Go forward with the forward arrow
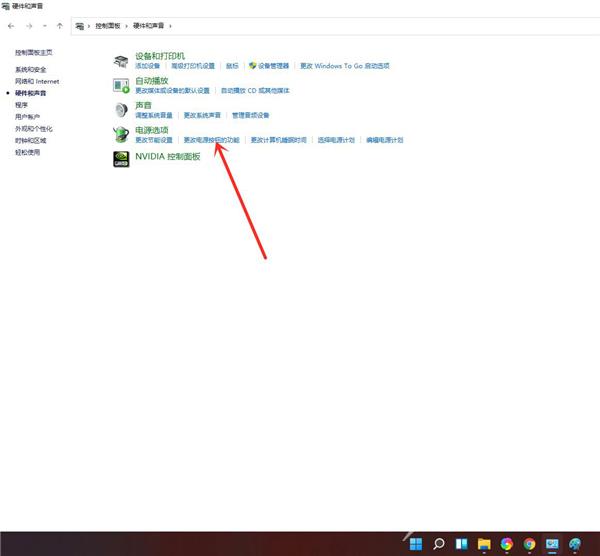This screenshot has height=556, width=600. point(29,26)
